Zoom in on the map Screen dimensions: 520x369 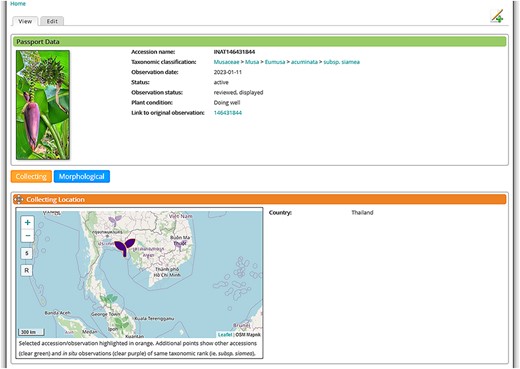28,222
